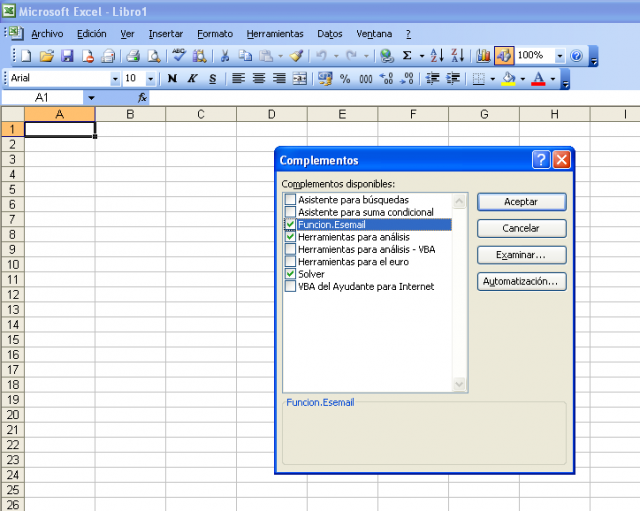Center text alignment icon
640x511 pixels.
coord(259,78)
